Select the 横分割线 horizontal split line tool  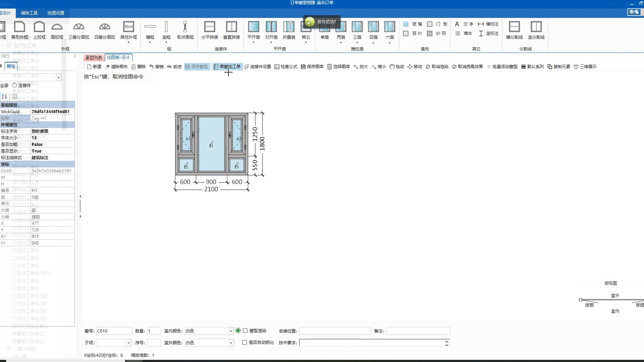(514, 30)
